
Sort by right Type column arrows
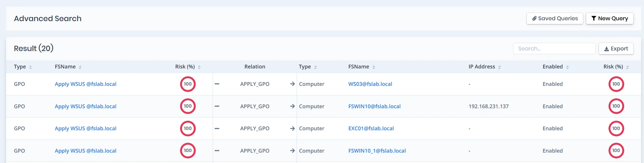315,67
